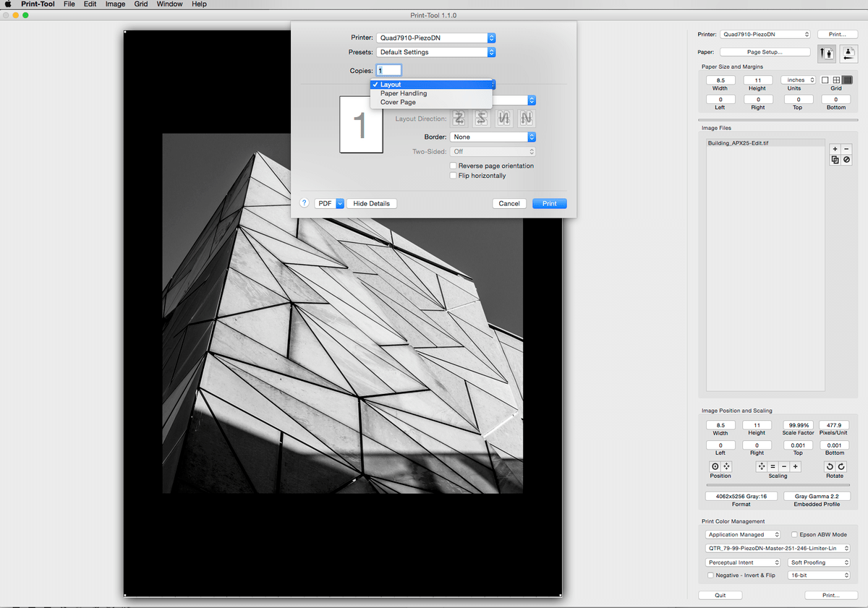Center image using Position target icon

715,467
